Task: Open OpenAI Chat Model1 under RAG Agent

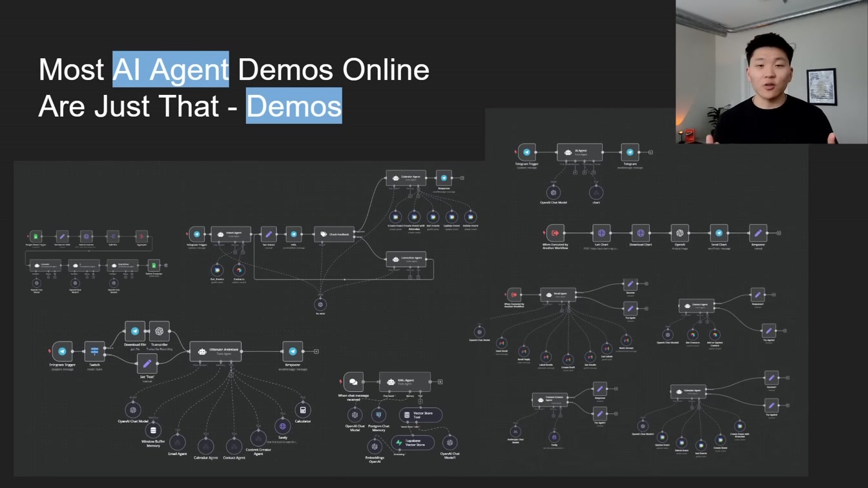Action: (x=449, y=442)
